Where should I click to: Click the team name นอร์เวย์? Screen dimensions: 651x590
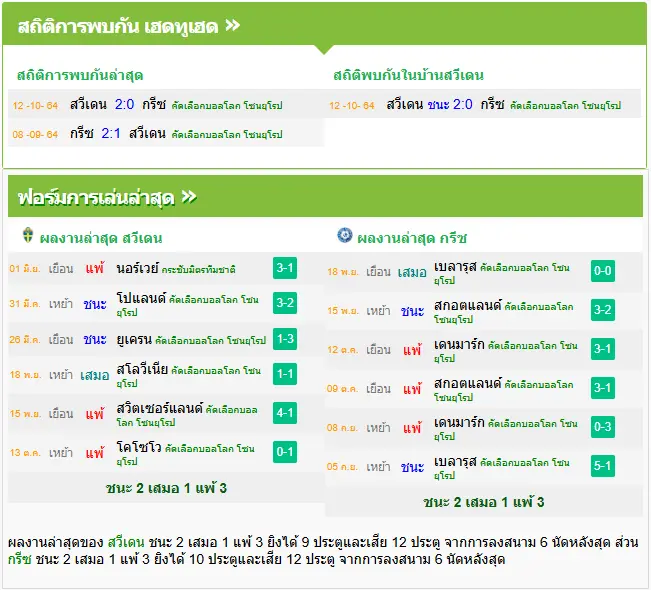(137, 269)
